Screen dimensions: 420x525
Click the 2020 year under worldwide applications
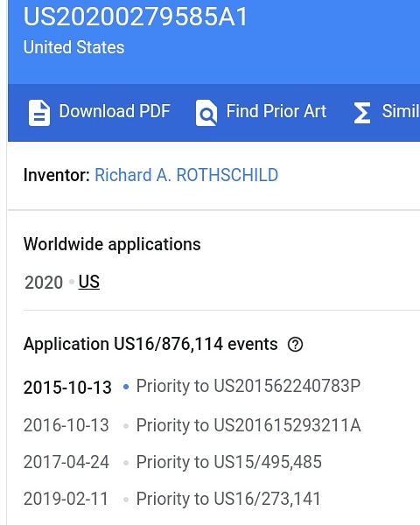[44, 283]
